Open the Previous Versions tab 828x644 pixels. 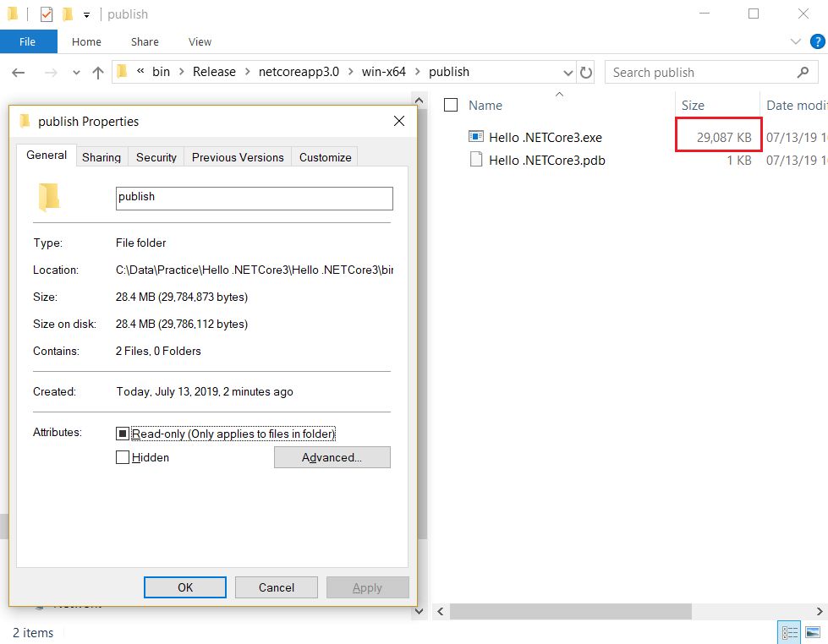point(238,157)
